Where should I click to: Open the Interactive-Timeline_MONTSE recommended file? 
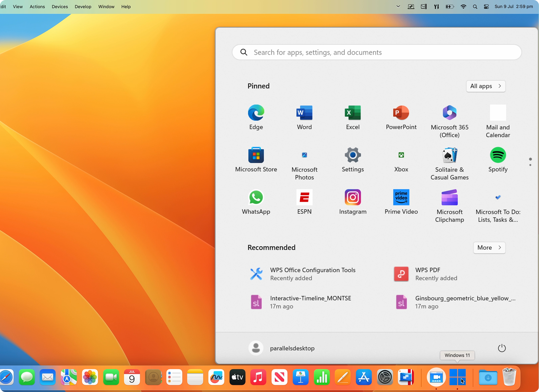(x=310, y=302)
